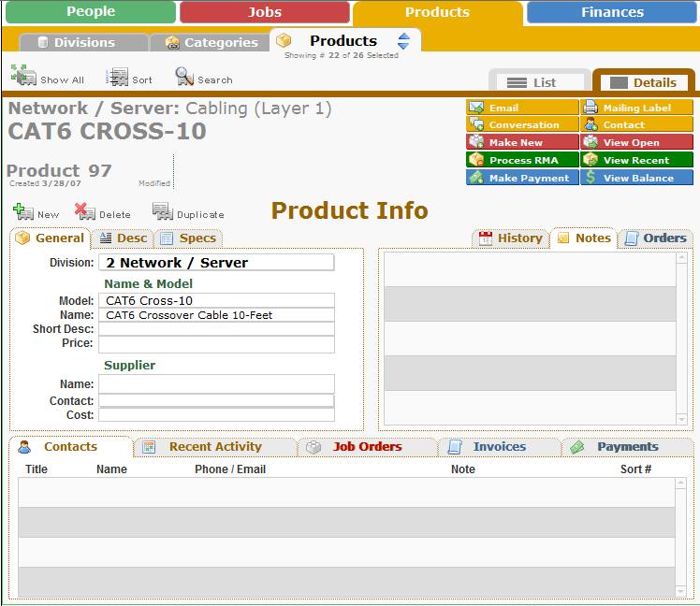Open the Job Orders tab
Screen dimensions: 700x606
(x=367, y=447)
